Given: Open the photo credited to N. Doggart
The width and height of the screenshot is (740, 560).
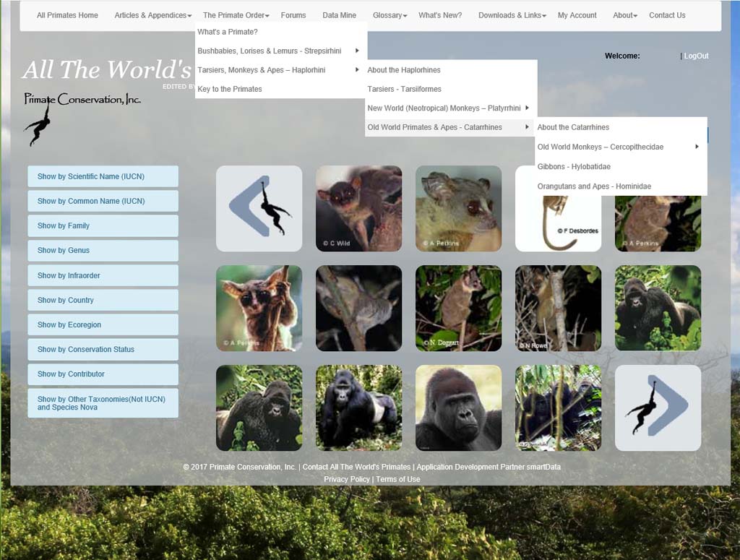Looking at the screenshot, I should click(458, 308).
